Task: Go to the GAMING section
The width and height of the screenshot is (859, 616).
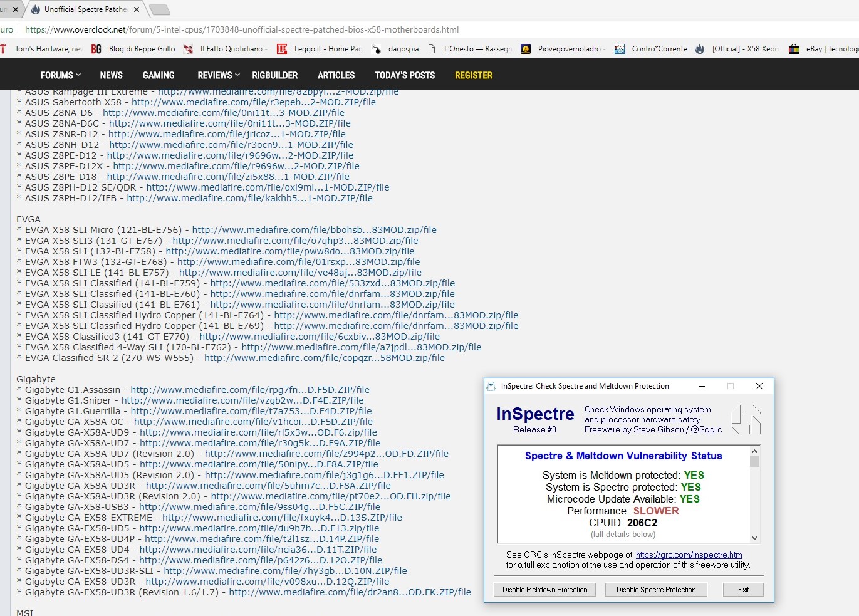Action: tap(159, 75)
